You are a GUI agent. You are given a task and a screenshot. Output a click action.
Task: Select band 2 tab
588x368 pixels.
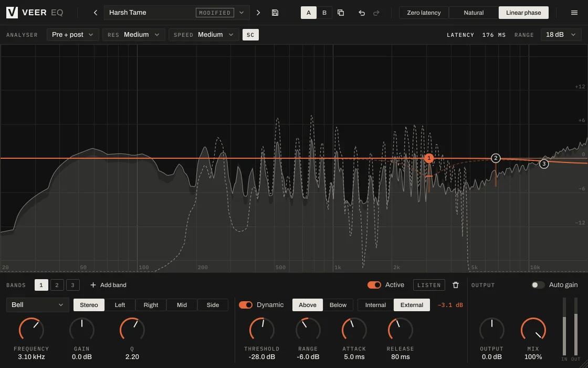tap(57, 285)
